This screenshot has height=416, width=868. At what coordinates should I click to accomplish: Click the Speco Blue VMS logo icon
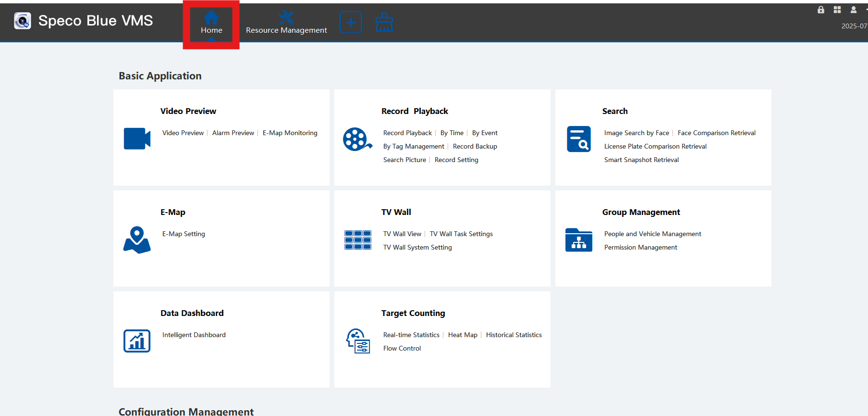(x=23, y=21)
